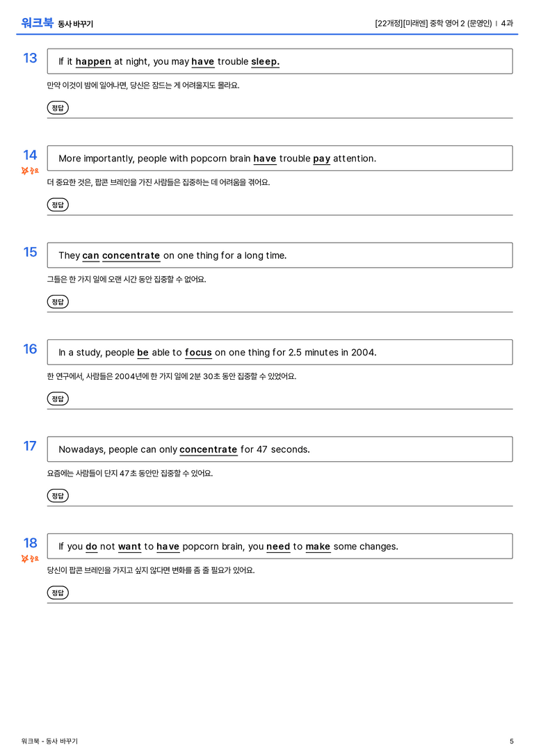The width and height of the screenshot is (534, 756).
Task: Click the question number 15
Action: (30, 252)
